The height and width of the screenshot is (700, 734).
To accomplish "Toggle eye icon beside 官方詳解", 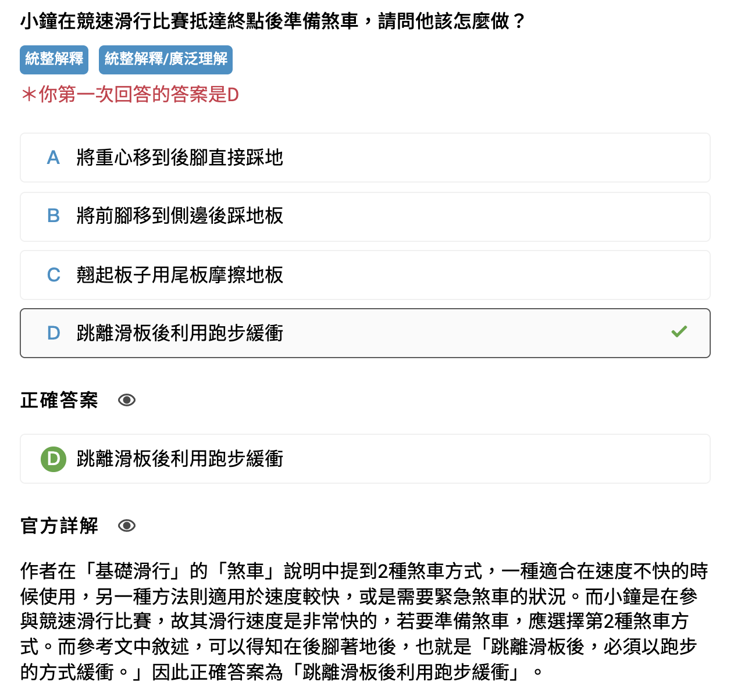I will coord(127,526).
